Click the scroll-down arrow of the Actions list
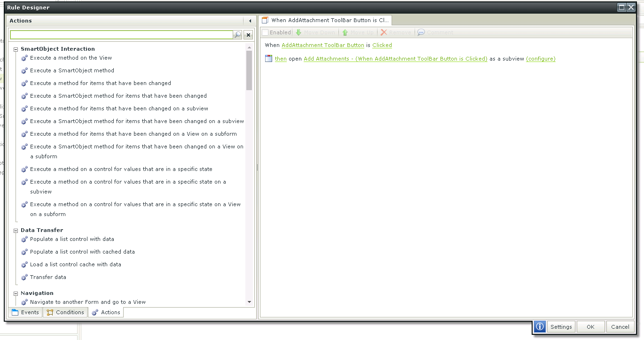Viewport: 644px width, 340px height. tap(249, 302)
